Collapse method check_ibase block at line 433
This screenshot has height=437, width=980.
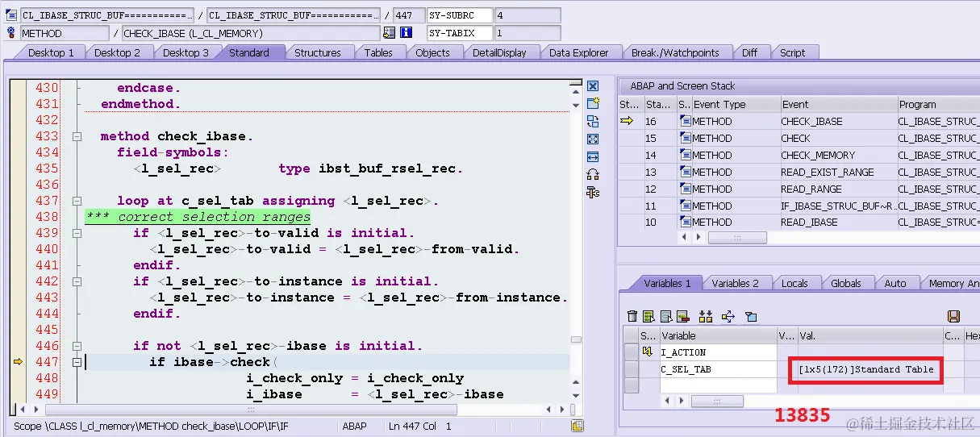(77, 136)
